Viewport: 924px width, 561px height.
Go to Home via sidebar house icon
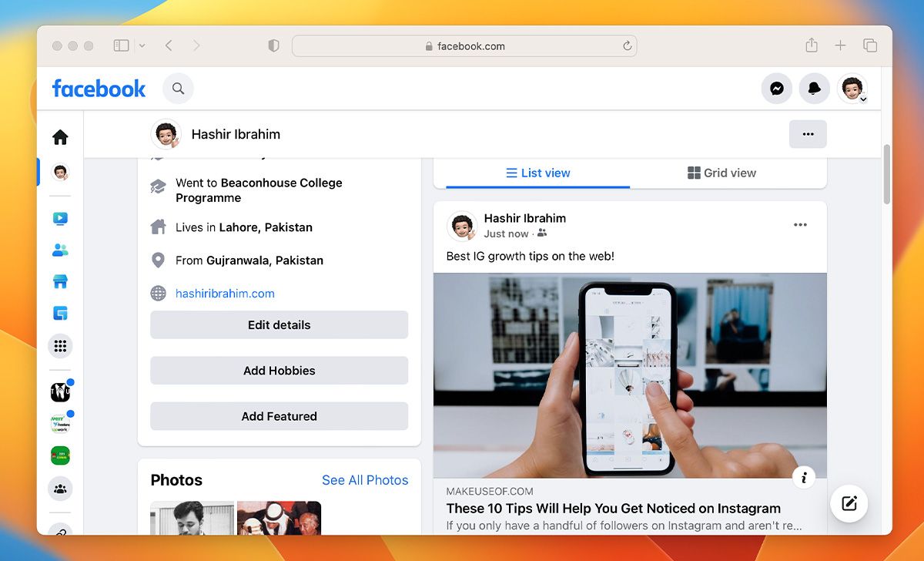coord(60,137)
